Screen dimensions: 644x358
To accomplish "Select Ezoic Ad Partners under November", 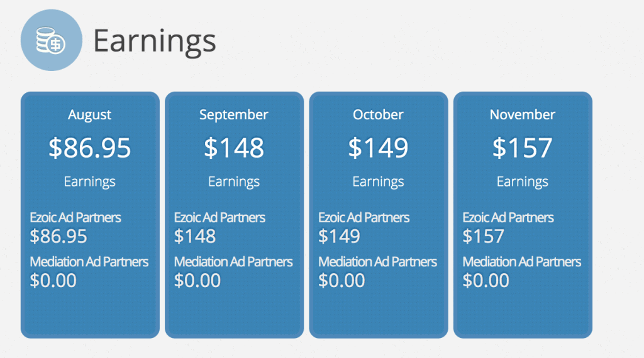I will 508,217.
